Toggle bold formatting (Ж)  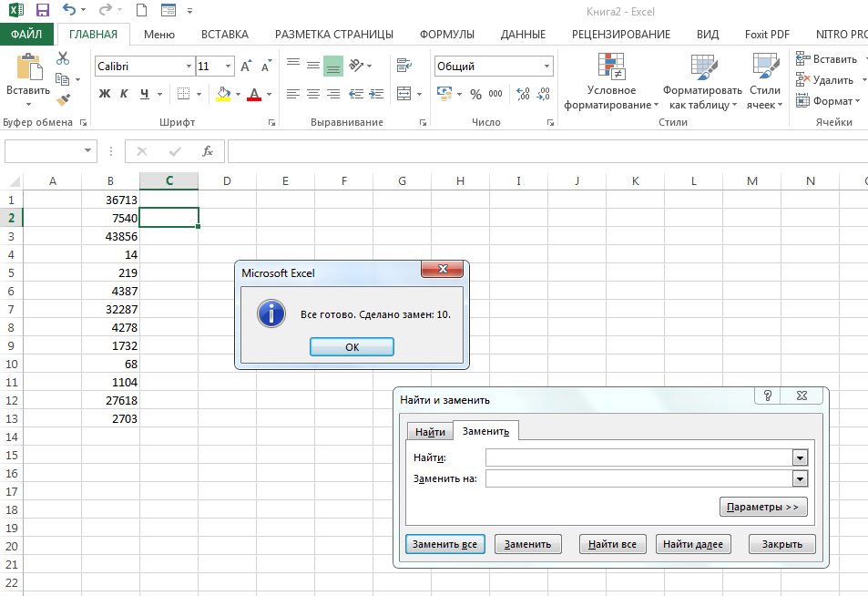click(105, 94)
